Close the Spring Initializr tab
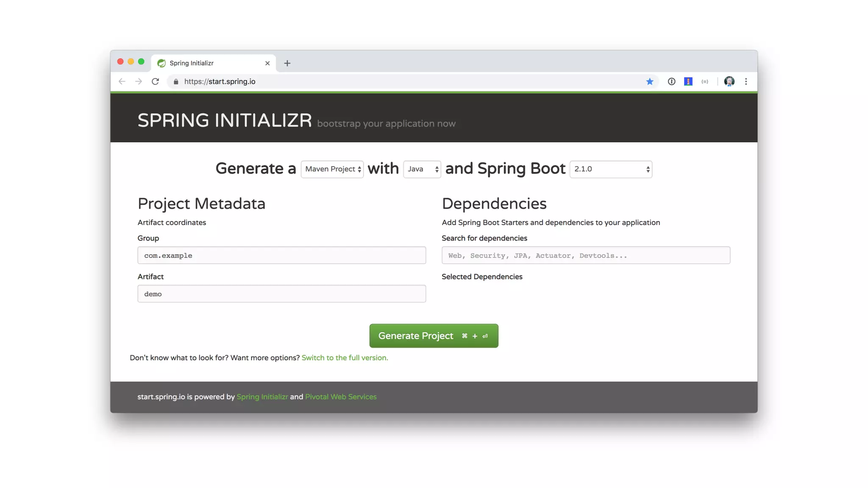 (x=267, y=63)
